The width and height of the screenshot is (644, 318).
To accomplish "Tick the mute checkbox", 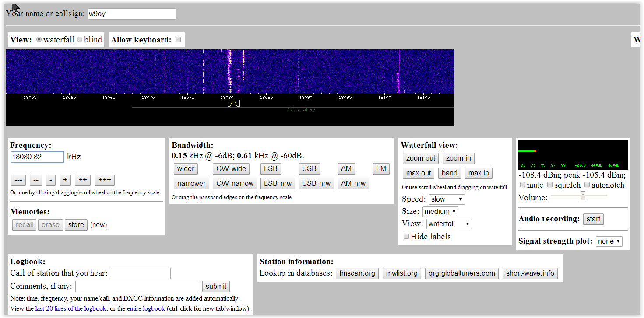I will pyautogui.click(x=523, y=185).
